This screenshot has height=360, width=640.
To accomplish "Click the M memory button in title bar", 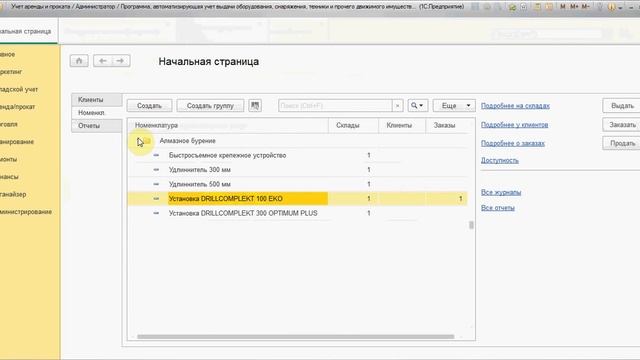I will 563,7.
